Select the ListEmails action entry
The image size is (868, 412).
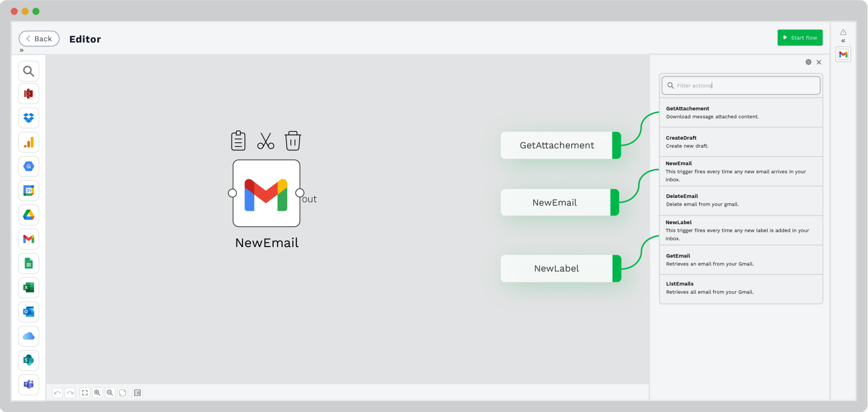[x=740, y=288]
